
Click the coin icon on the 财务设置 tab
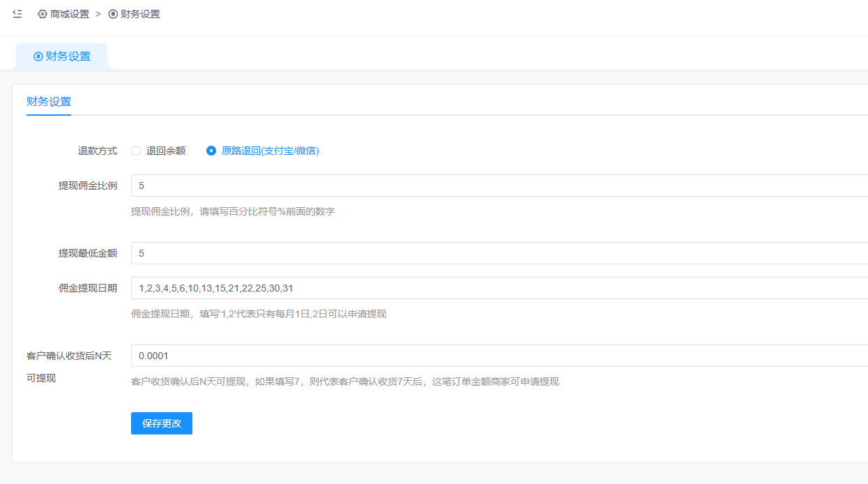click(38, 56)
